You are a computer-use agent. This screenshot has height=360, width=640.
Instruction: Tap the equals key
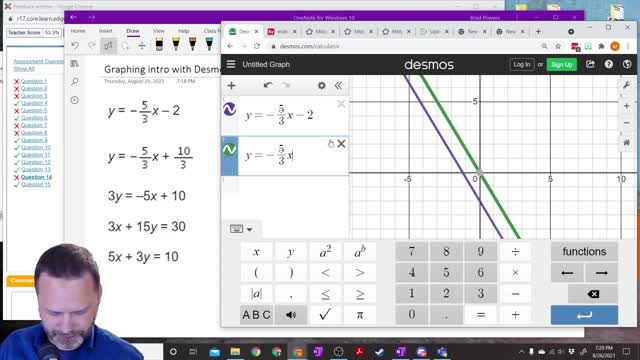pyautogui.click(x=481, y=315)
